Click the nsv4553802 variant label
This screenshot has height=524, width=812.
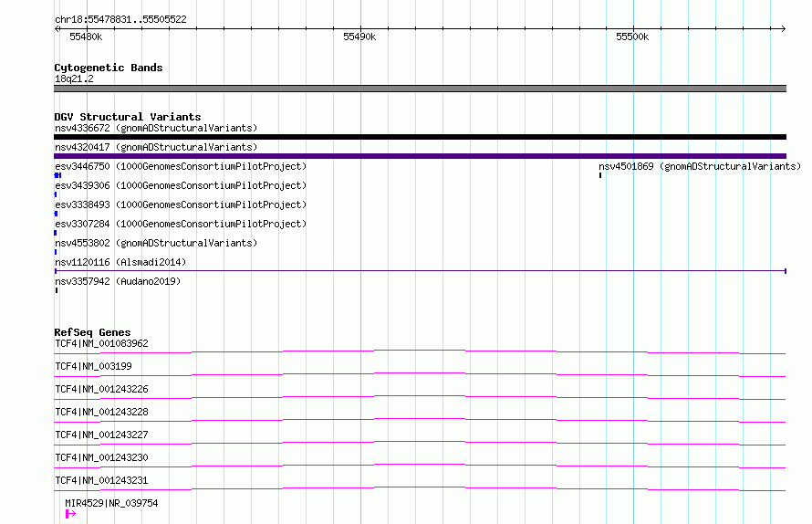156,243
